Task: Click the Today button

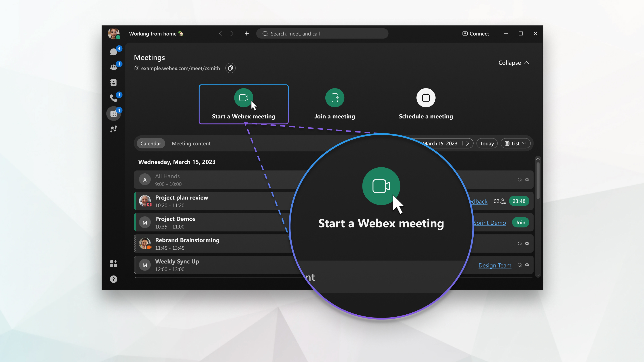Action: tap(487, 143)
